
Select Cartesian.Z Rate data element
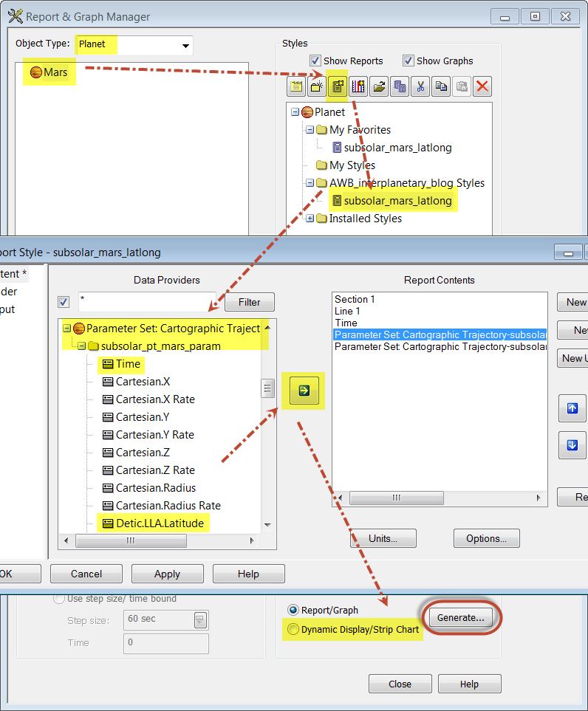(148, 470)
